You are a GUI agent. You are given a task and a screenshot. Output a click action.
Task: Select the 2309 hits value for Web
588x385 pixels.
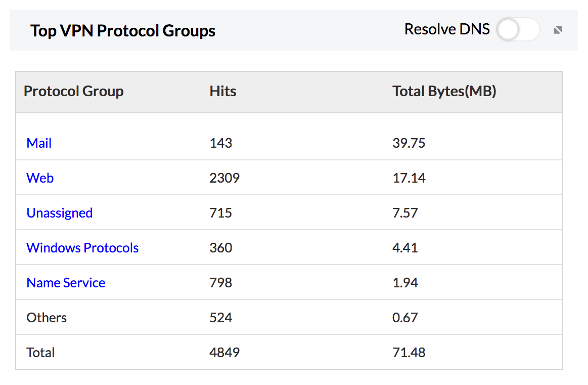click(x=224, y=178)
